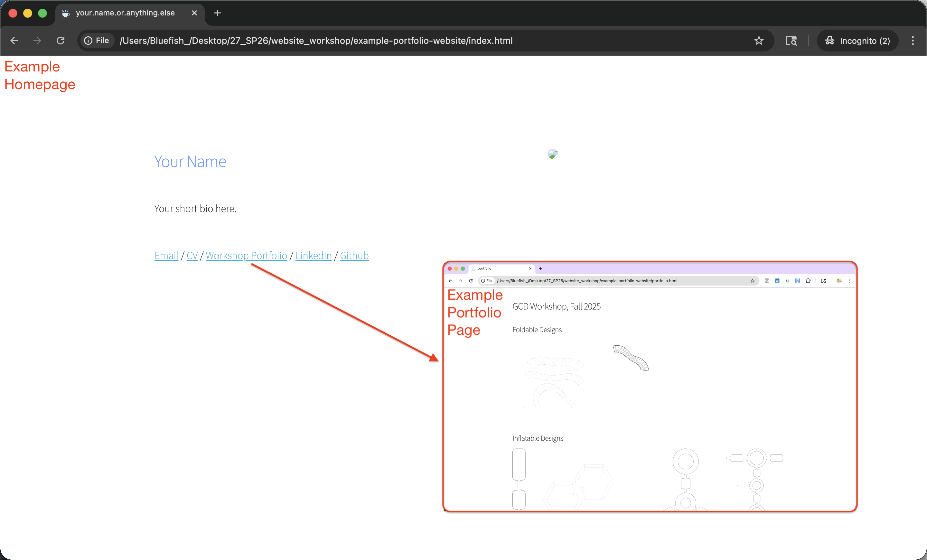927x560 pixels.
Task: Open the Github link
Action: point(354,256)
